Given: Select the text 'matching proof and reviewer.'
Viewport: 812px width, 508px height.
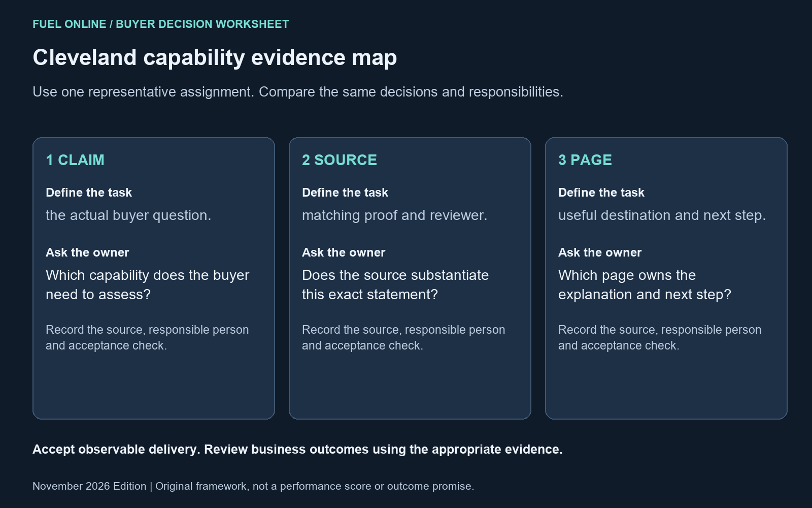Looking at the screenshot, I should pyautogui.click(x=395, y=215).
